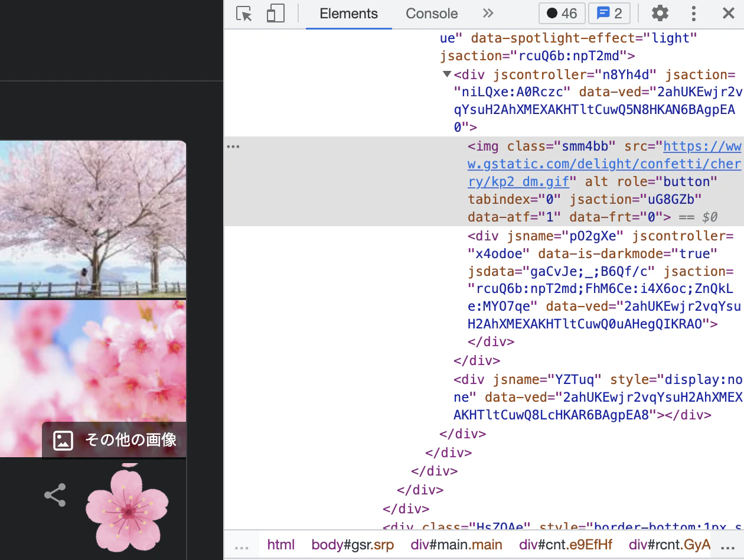Viewport: 744px width, 560px height.
Task: Open the pink blossoms close-up thumbnail
Action: (x=93, y=379)
